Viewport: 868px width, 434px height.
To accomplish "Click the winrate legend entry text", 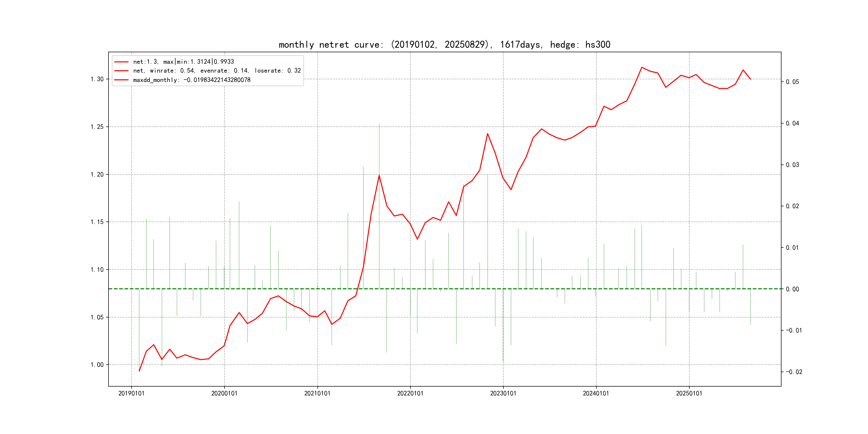I will (x=217, y=71).
